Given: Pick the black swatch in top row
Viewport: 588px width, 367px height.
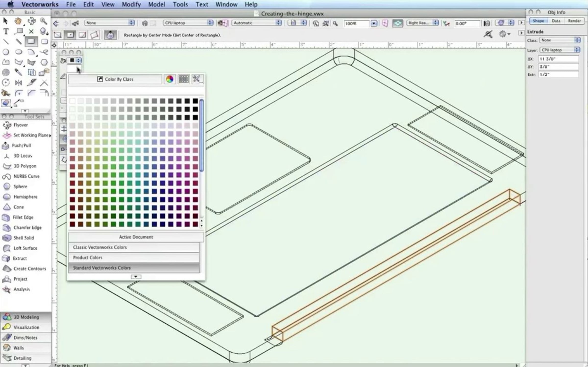Looking at the screenshot, I should (x=195, y=101).
